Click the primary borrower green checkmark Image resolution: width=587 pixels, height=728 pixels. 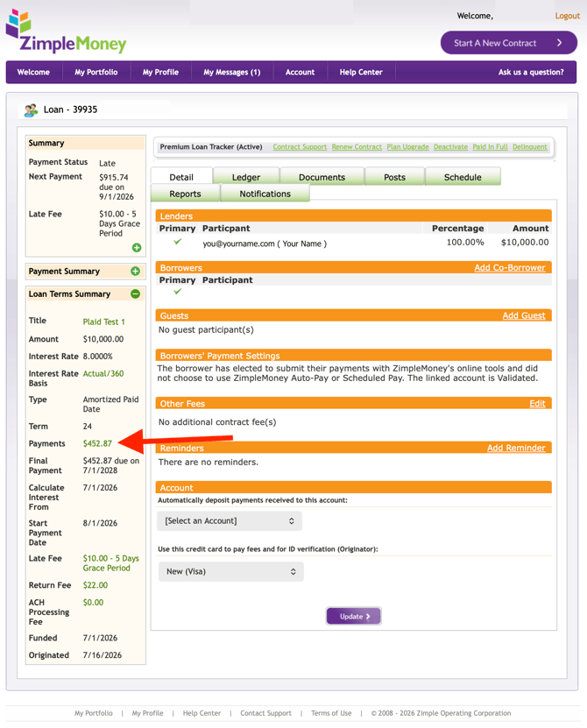coord(177,292)
